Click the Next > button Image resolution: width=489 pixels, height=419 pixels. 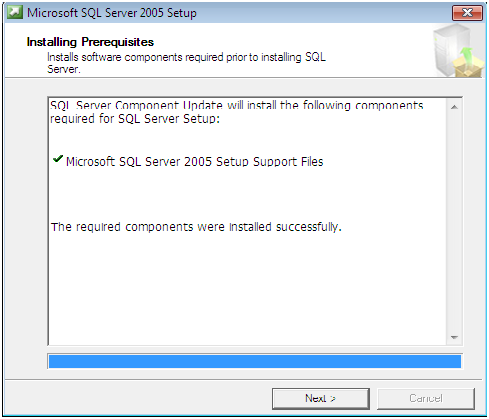pyautogui.click(x=321, y=398)
